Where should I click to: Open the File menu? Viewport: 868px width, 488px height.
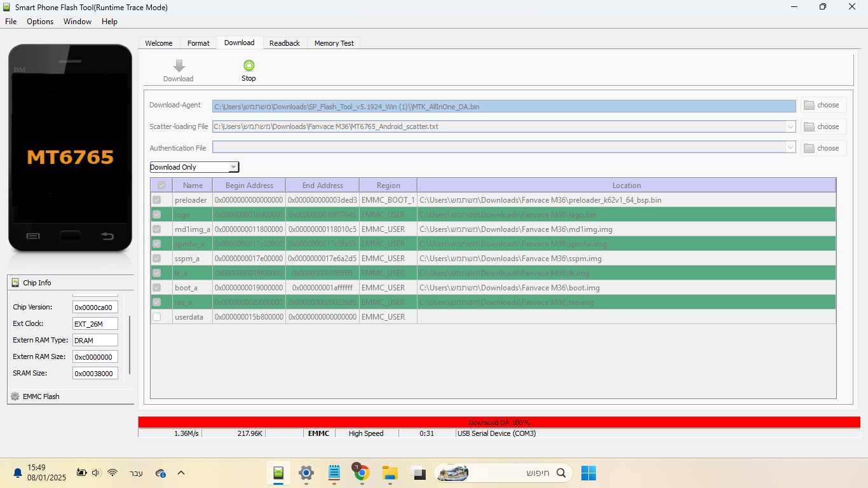[x=11, y=22]
